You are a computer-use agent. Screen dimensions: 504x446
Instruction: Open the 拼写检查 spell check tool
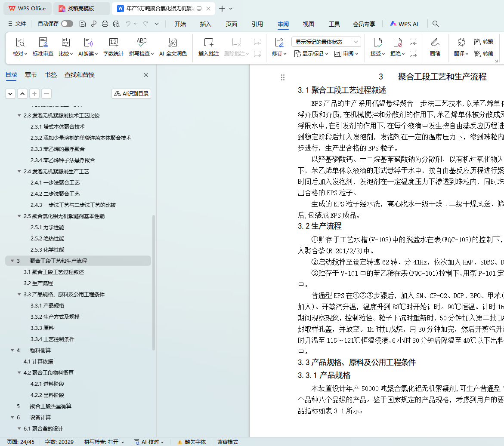point(141,43)
